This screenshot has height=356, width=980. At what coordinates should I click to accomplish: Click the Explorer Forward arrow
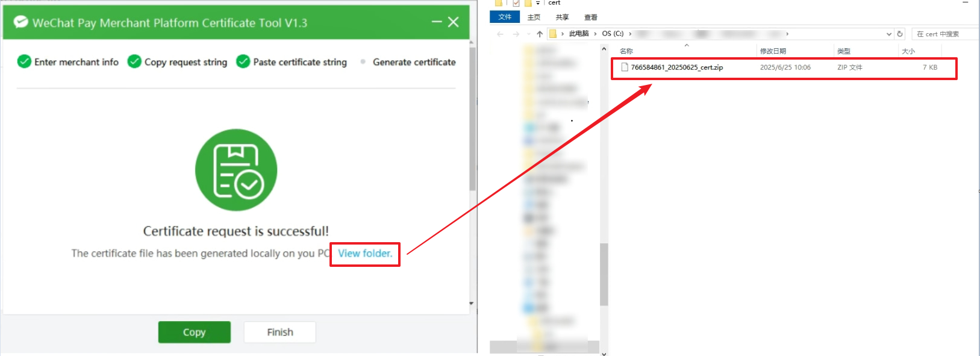[516, 34]
